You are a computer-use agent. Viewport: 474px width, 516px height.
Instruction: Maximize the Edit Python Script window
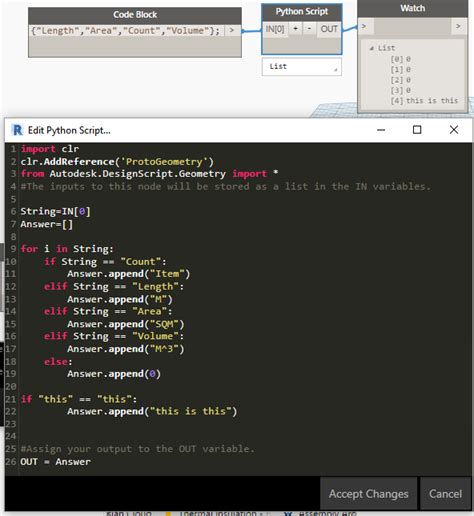[417, 130]
